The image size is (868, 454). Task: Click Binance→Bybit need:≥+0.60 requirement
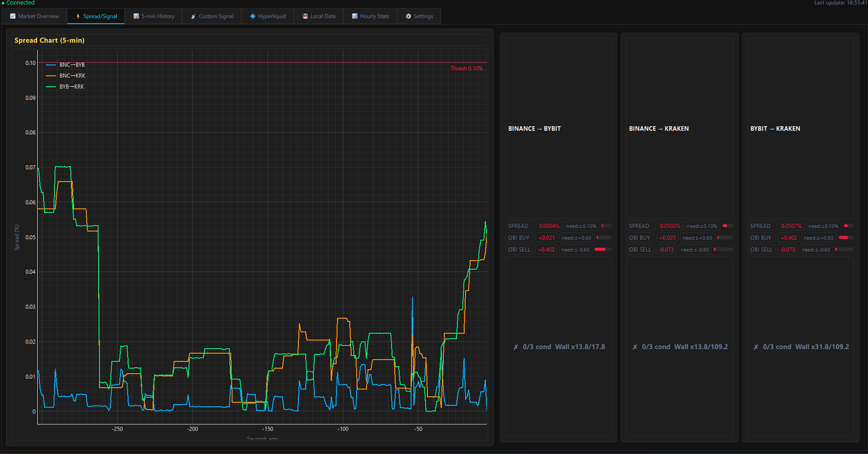[576, 238]
